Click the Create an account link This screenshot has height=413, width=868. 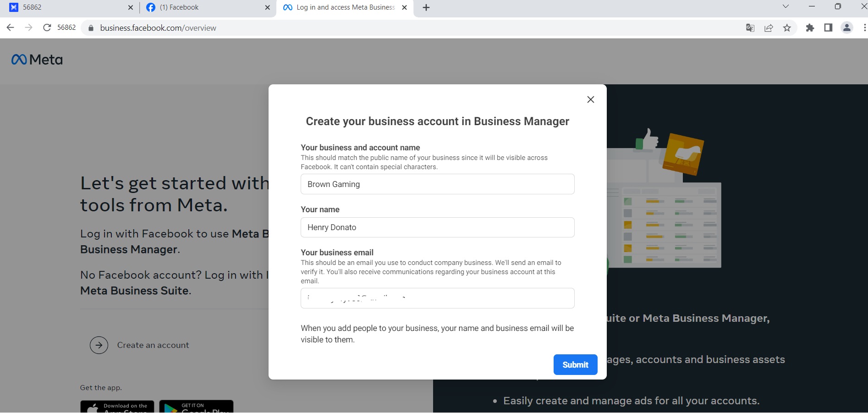[x=153, y=345]
